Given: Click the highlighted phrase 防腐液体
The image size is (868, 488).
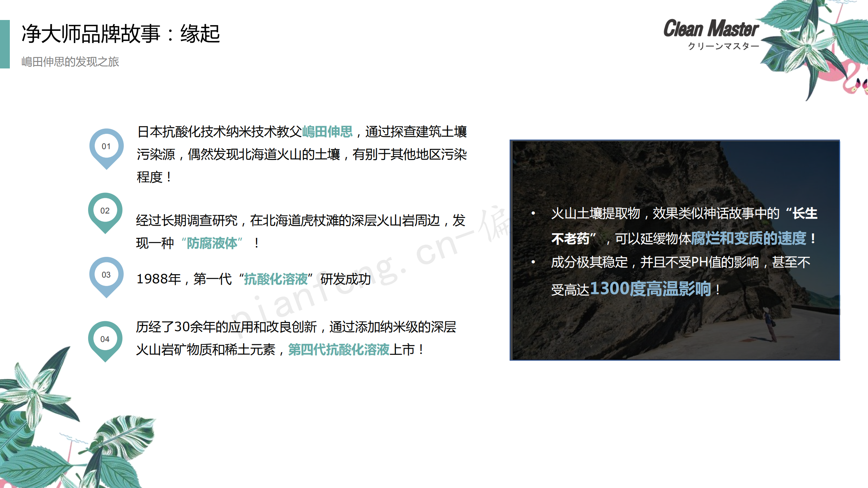Looking at the screenshot, I should tap(212, 243).
